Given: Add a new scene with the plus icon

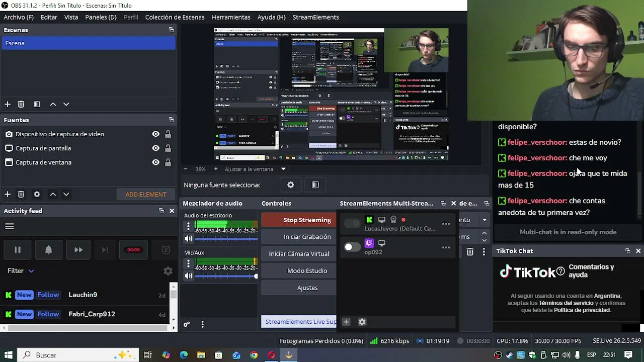Looking at the screenshot, I should click(x=8, y=104).
